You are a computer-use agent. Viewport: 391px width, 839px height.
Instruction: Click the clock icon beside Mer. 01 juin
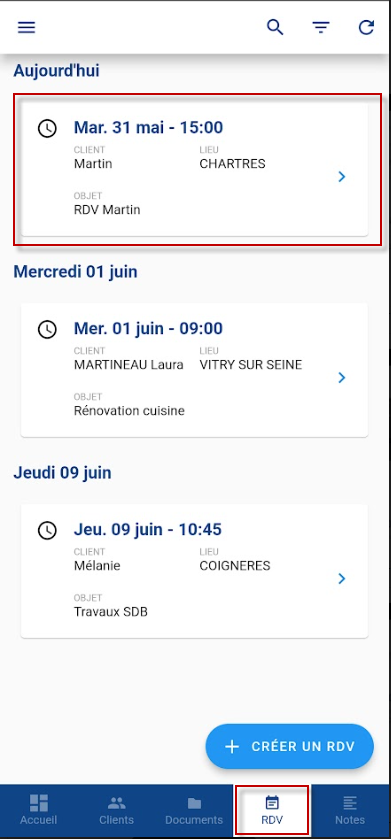click(47, 329)
